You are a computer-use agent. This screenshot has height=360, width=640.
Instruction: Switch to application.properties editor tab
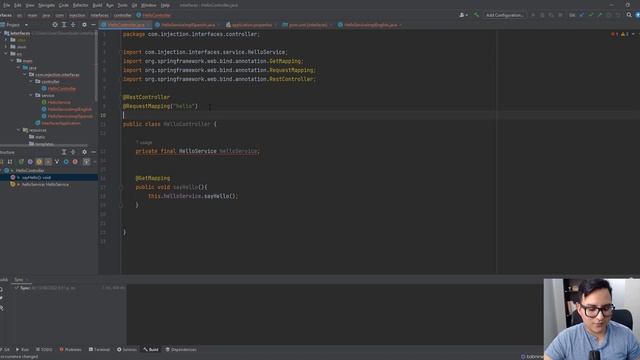251,25
